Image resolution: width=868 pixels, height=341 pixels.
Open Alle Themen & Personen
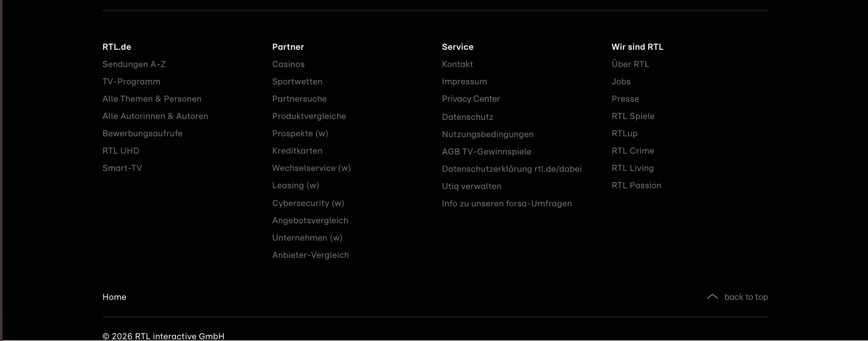point(152,99)
